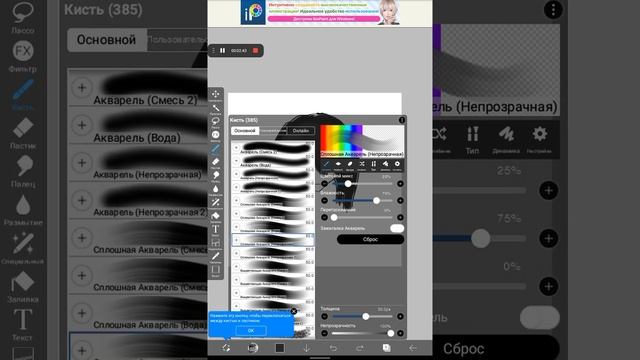The height and width of the screenshot is (360, 640).
Task: Select the Transform move tool
Action: [216, 95]
